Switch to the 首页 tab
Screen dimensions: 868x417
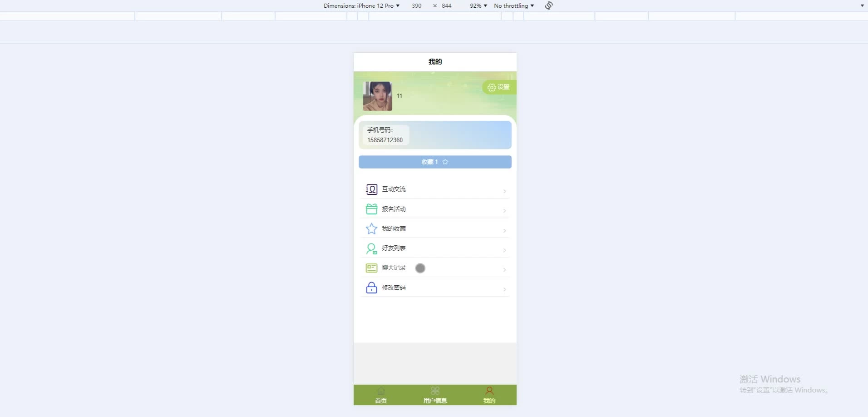(x=381, y=395)
